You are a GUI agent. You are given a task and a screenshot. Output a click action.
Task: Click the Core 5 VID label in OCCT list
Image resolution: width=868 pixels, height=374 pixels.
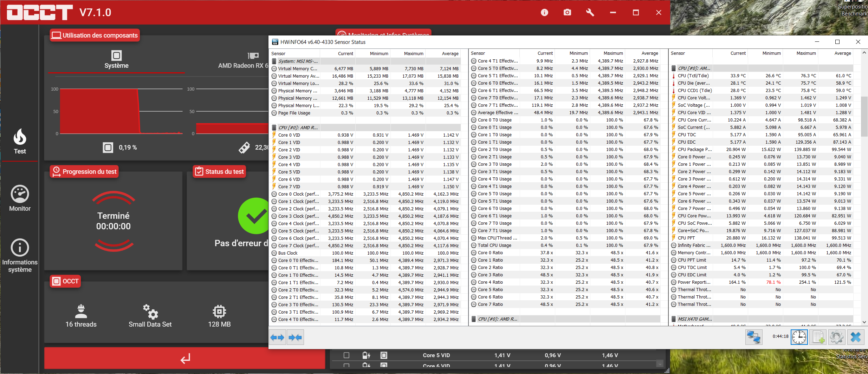click(x=436, y=355)
